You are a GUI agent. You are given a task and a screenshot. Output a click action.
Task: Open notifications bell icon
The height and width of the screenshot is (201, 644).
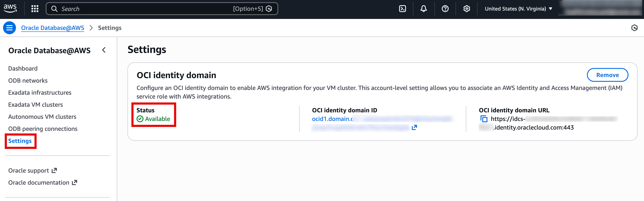423,9
